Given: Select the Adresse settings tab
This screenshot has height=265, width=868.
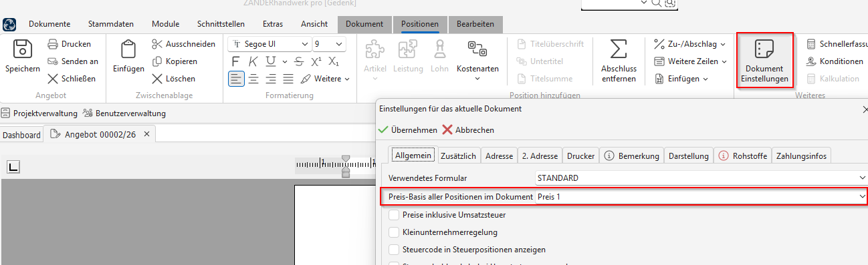Looking at the screenshot, I should [x=499, y=156].
